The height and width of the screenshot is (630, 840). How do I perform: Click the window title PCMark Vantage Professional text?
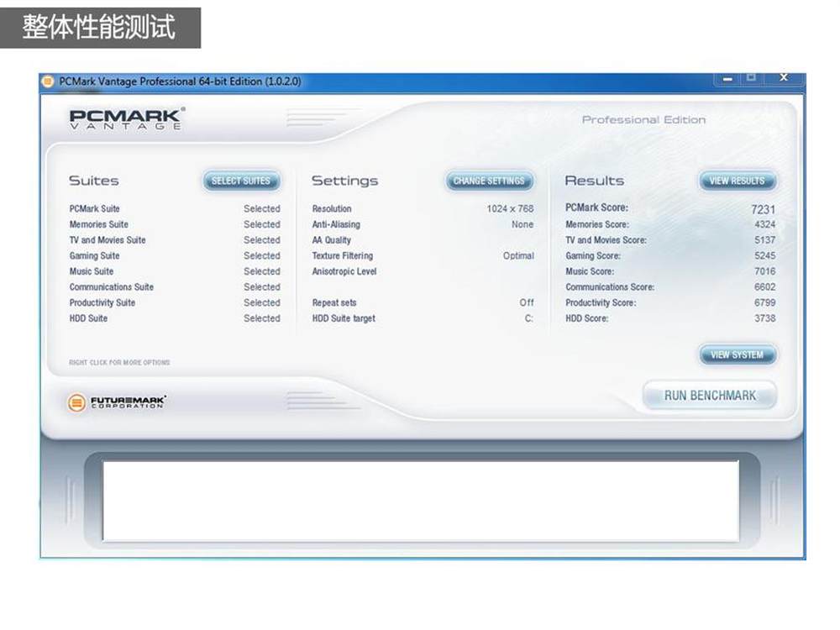coord(180,81)
